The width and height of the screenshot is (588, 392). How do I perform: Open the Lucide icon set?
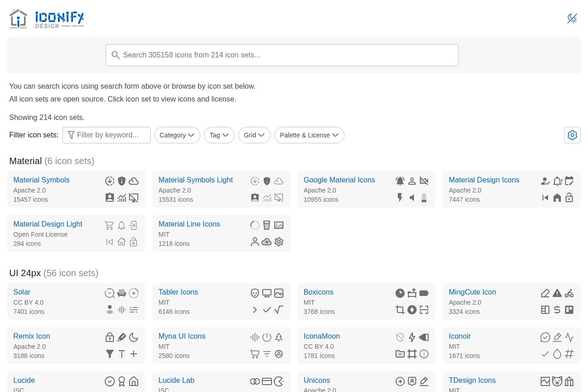24,381
